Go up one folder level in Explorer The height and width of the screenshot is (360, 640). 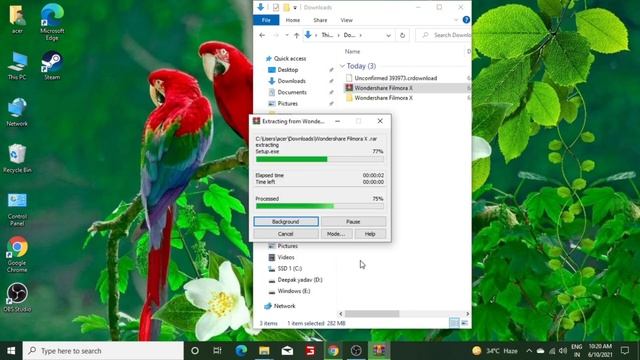[297, 36]
